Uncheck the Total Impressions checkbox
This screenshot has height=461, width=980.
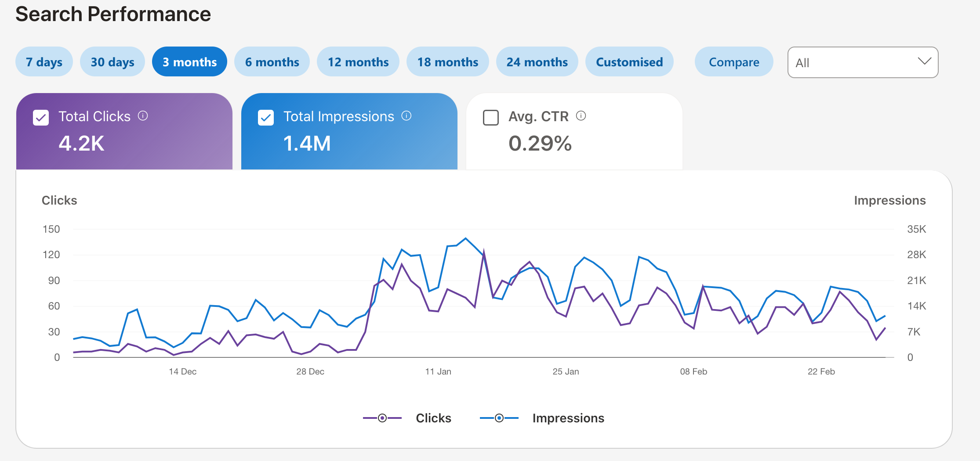(x=266, y=118)
